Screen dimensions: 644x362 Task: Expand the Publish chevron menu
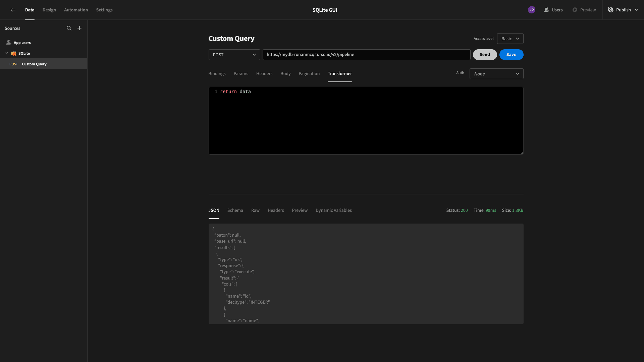point(636,10)
